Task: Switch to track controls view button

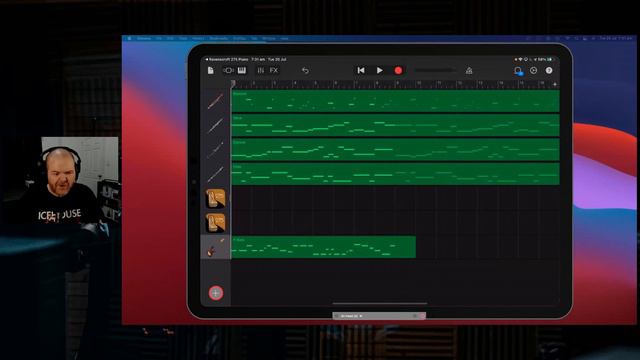Action: tap(228, 71)
